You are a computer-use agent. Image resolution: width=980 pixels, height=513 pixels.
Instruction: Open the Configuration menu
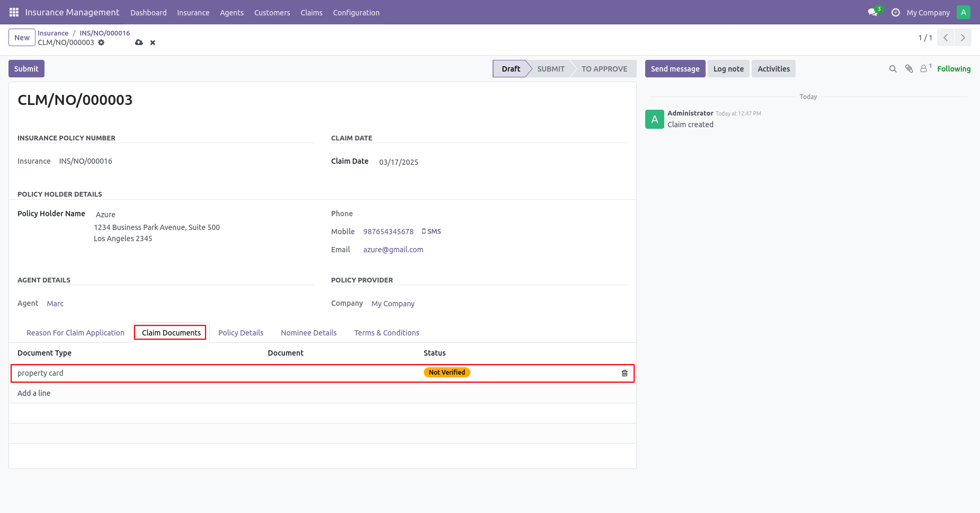coord(356,12)
